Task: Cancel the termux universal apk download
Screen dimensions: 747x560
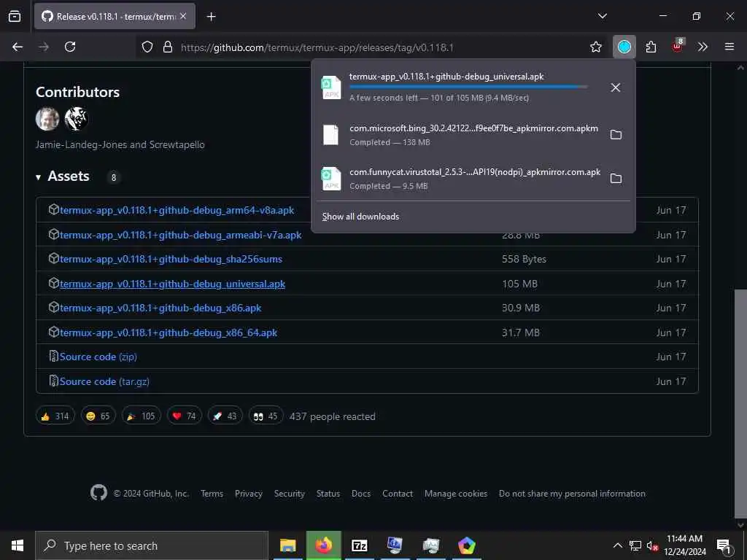Action: click(x=616, y=87)
